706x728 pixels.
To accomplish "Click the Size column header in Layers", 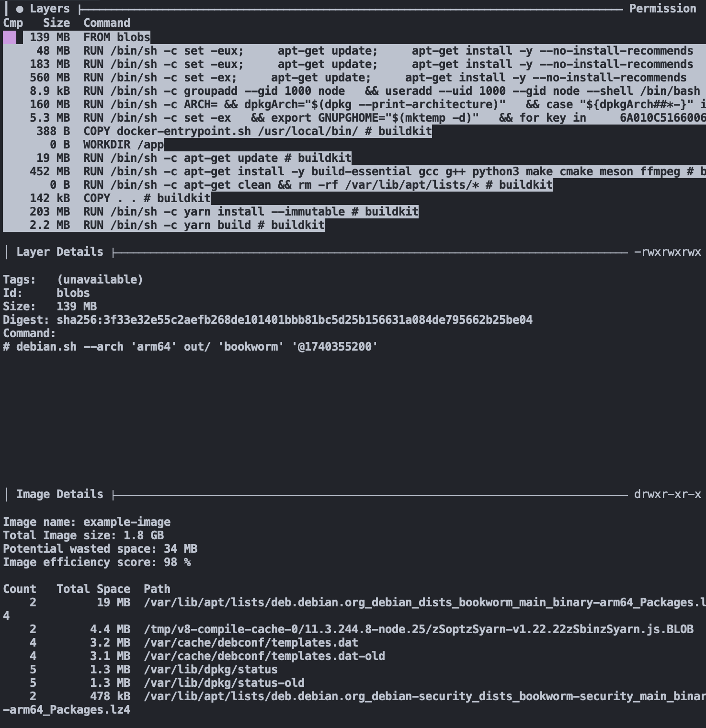I will click(57, 23).
